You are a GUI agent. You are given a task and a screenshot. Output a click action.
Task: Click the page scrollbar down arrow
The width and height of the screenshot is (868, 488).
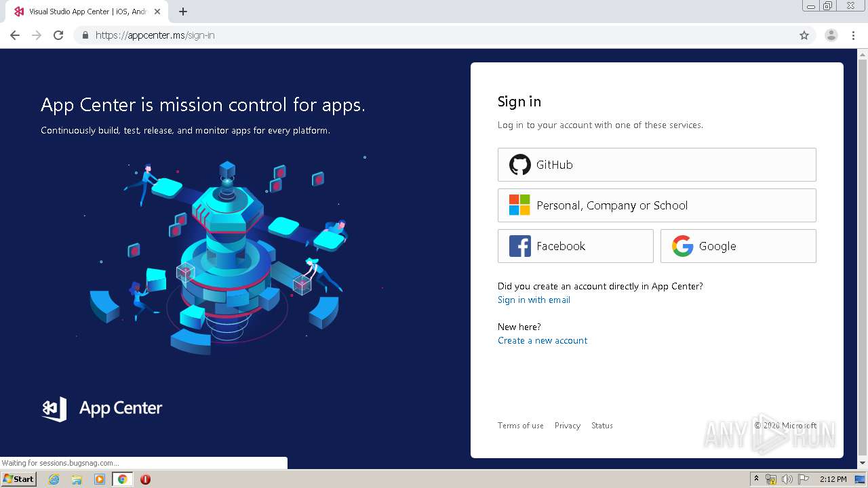point(862,463)
